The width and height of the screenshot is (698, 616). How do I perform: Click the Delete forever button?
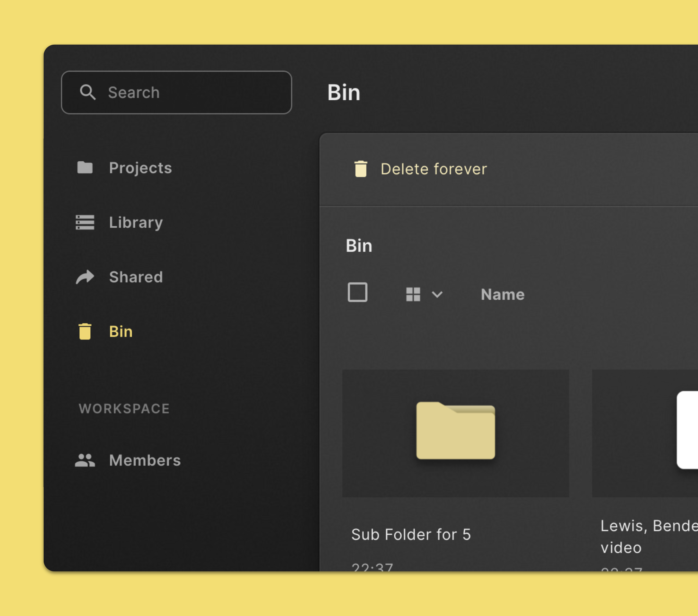coord(420,169)
